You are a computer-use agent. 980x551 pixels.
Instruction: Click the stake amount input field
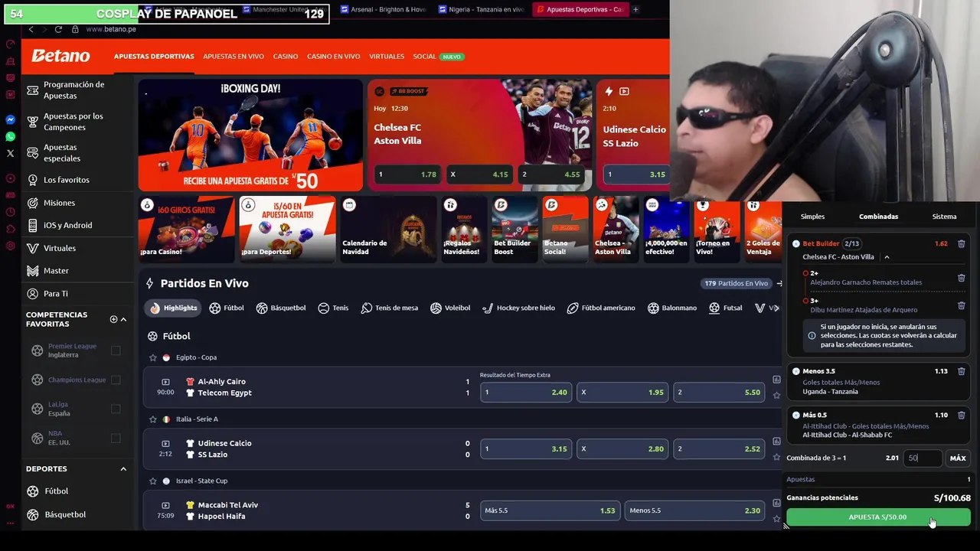923,458
